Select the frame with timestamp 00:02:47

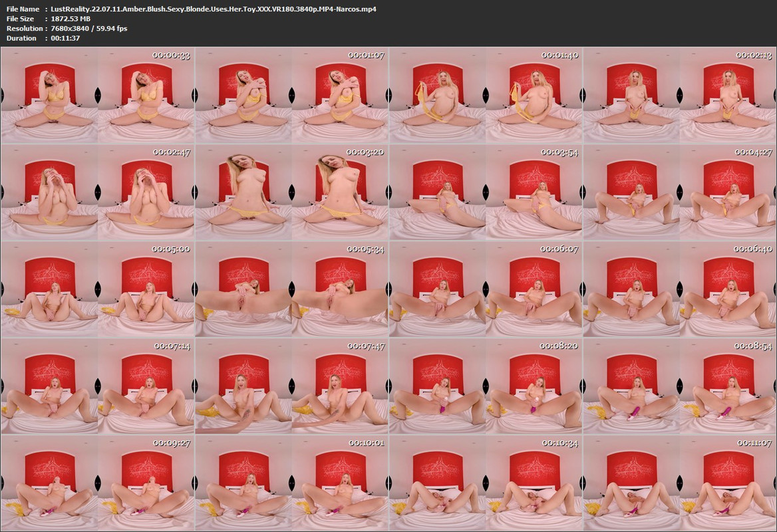pos(98,193)
